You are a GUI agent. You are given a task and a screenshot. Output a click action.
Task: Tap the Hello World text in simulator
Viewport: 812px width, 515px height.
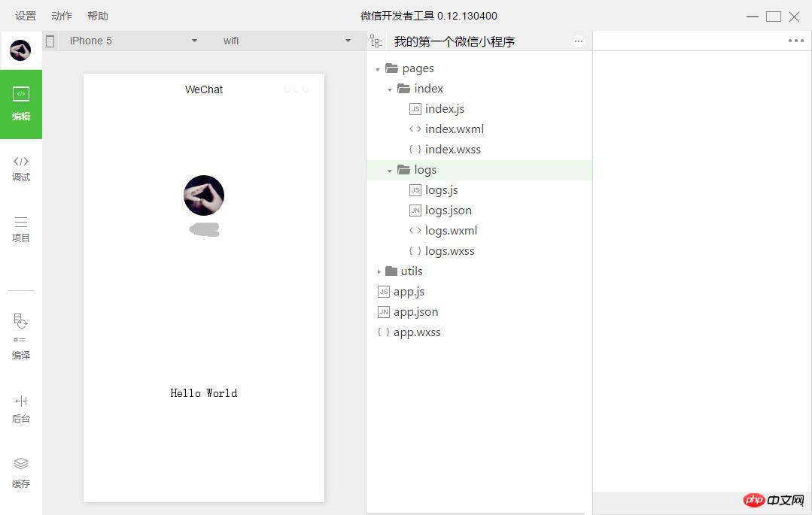(203, 393)
